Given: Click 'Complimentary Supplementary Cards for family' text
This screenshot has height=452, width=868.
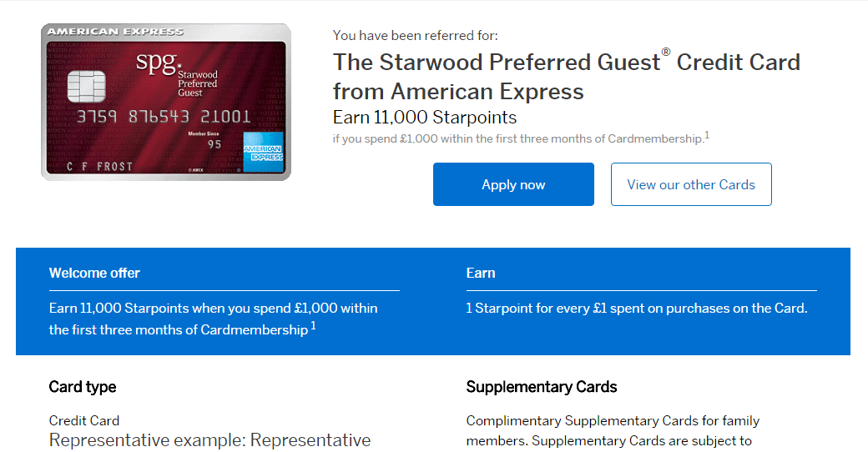Looking at the screenshot, I should pyautogui.click(x=613, y=420).
